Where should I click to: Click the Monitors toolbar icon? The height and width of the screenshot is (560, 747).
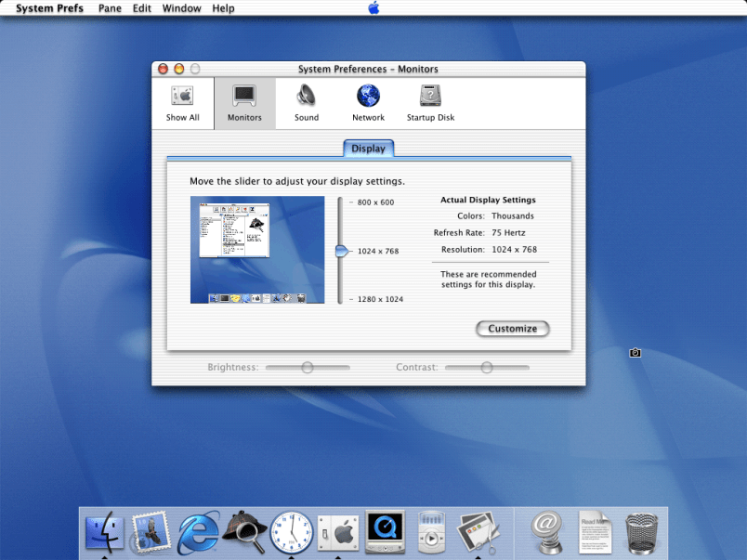coord(244,102)
